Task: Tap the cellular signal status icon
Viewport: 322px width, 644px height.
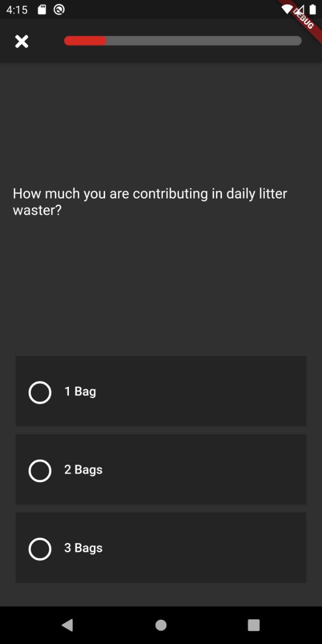Action: coord(301,10)
